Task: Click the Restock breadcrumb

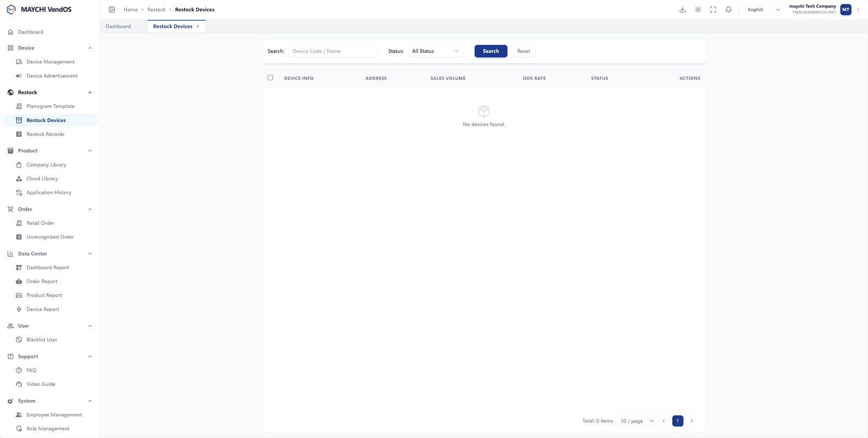Action: coord(156,10)
